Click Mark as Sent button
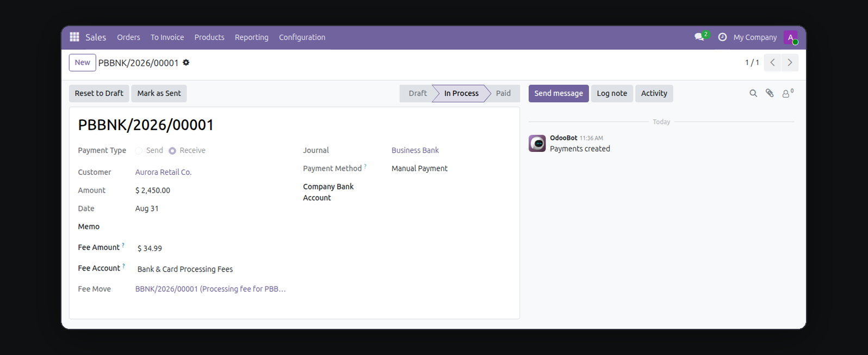 point(159,93)
